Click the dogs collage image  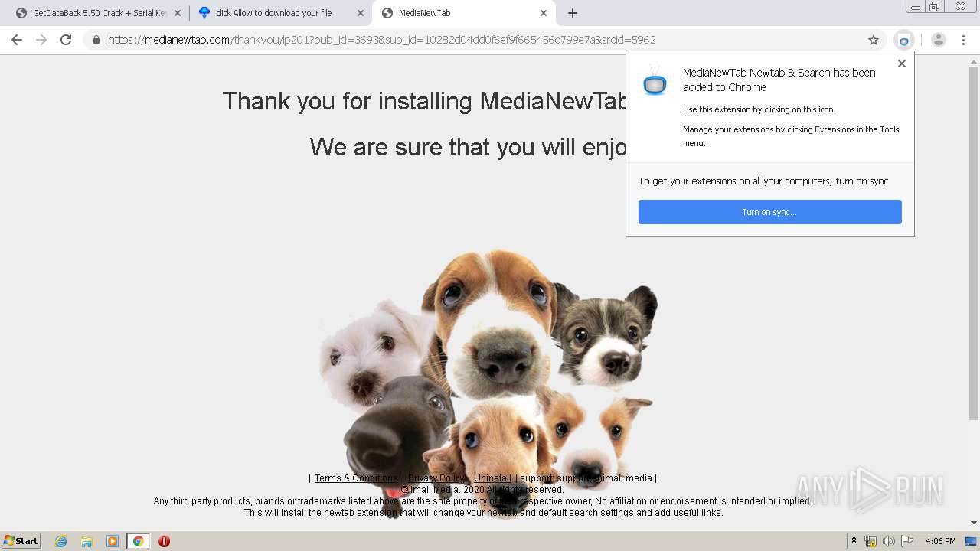point(488,383)
